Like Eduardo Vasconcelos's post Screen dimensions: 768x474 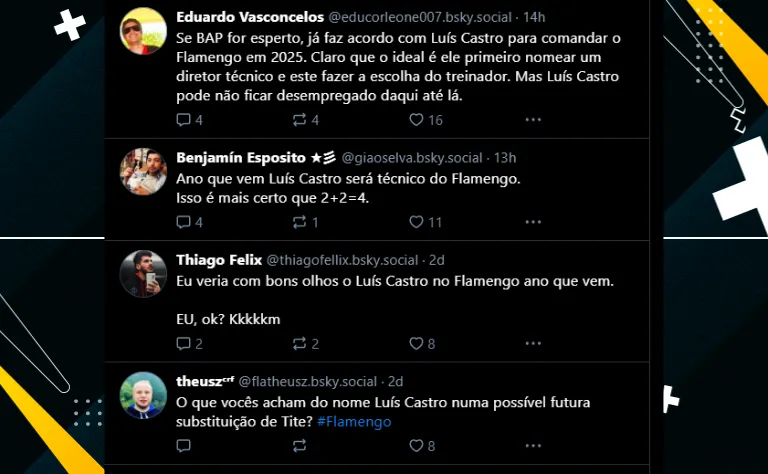click(x=416, y=120)
